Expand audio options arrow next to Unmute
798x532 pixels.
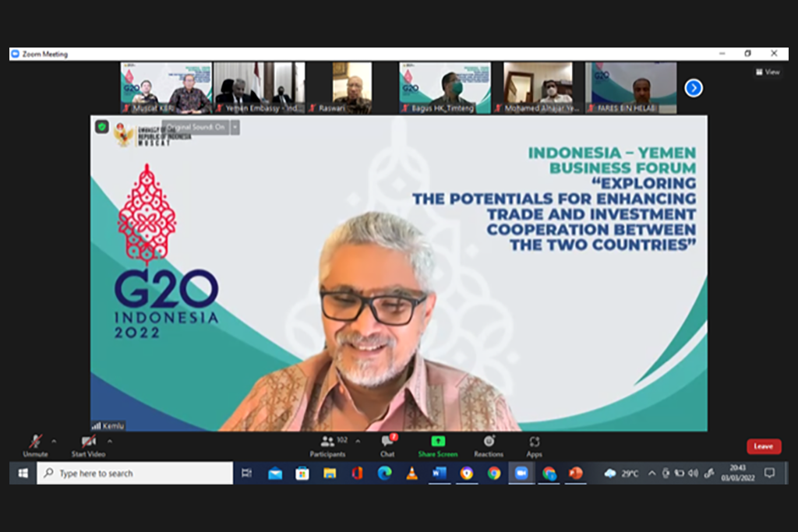pyautogui.click(x=54, y=442)
